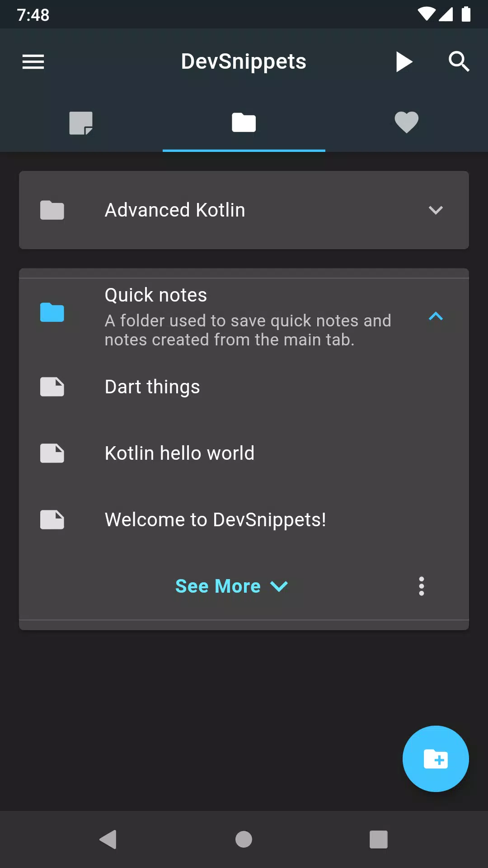Click the blue Quick notes folder icon
Viewport: 488px width, 868px height.
tap(52, 312)
